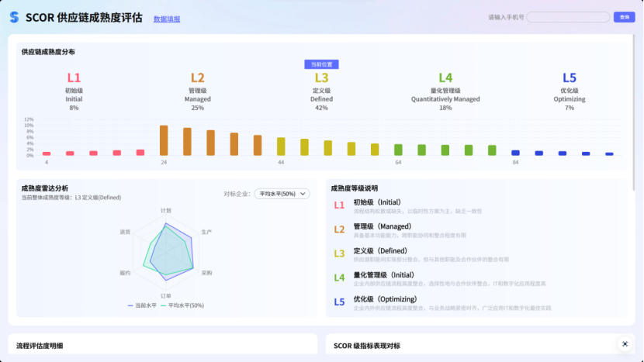Select the L1 初始级 heading in distribution
The height and width of the screenshot is (362, 644).
(74, 78)
